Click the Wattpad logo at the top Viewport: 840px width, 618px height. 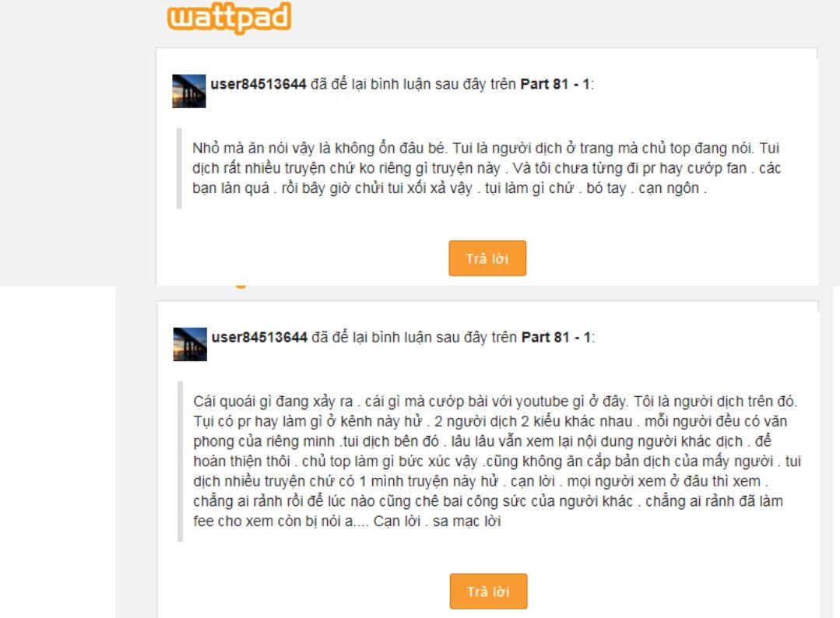230,18
